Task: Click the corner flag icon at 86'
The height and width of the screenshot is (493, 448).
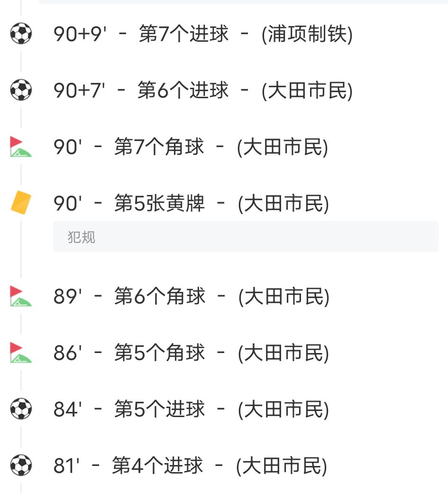Action: (21, 353)
